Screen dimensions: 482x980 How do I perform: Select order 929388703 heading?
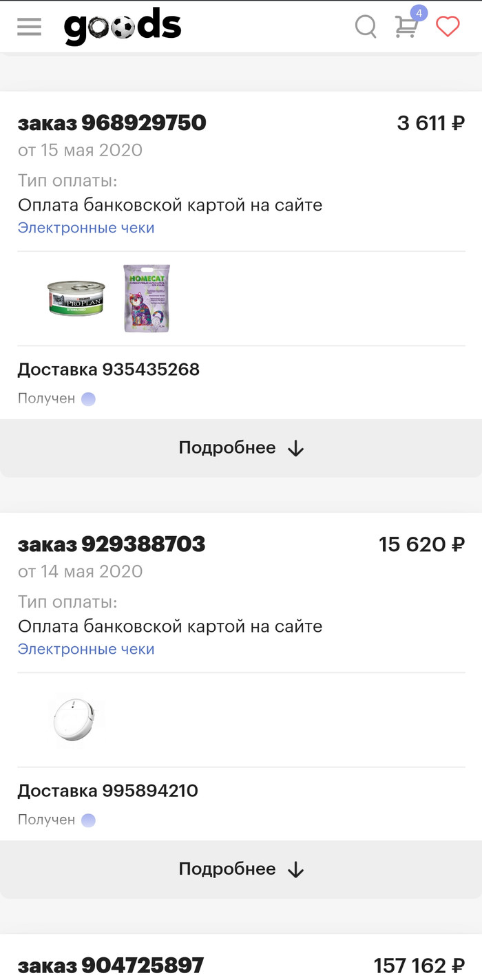click(x=112, y=544)
